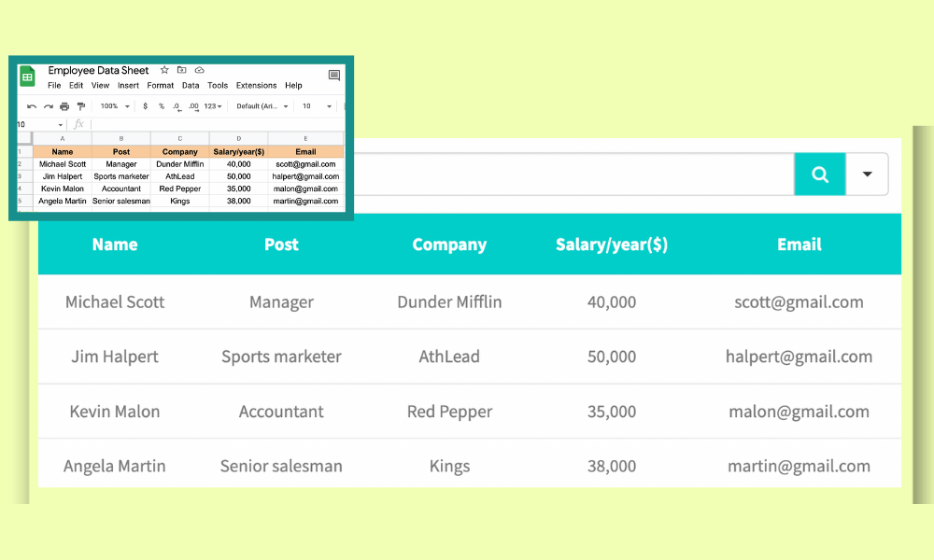Select the Paint format roller icon

81,106
